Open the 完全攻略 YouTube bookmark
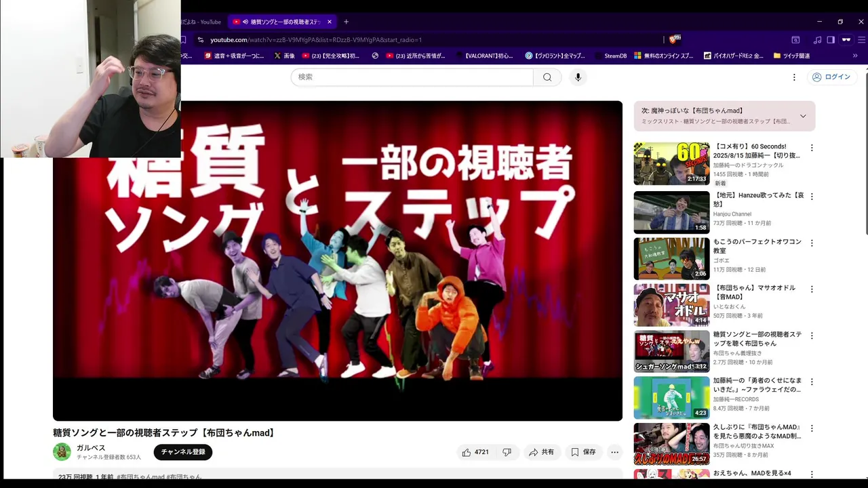 pyautogui.click(x=331, y=56)
